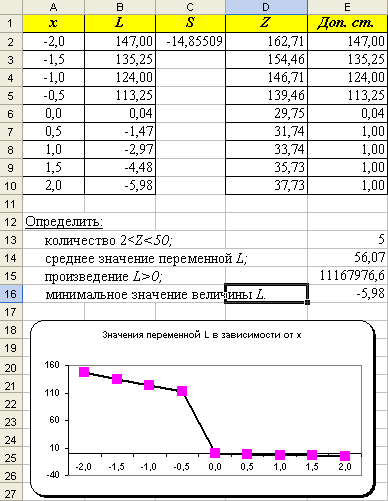
Task: Click chart data point at x = 0,0
Action: [x=215, y=453]
